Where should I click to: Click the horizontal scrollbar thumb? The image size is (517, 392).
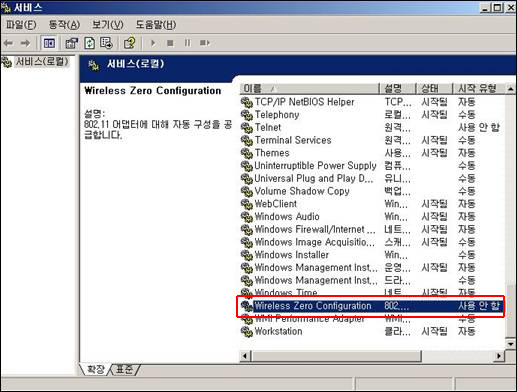point(336,356)
